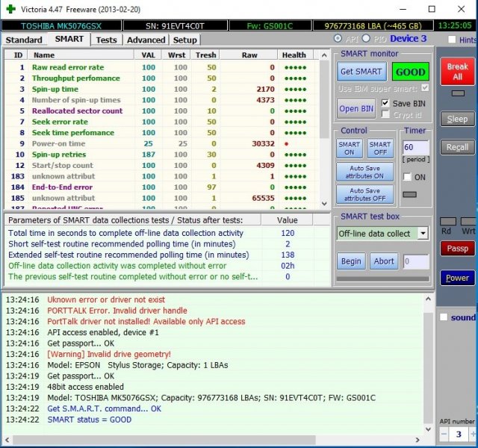Open a BIN file with Open BIN
Screen dimensions: 478x448
pyautogui.click(x=357, y=108)
